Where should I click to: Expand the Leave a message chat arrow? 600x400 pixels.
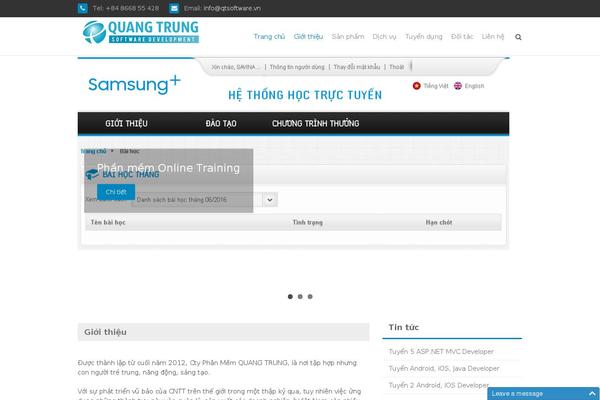coord(592,393)
